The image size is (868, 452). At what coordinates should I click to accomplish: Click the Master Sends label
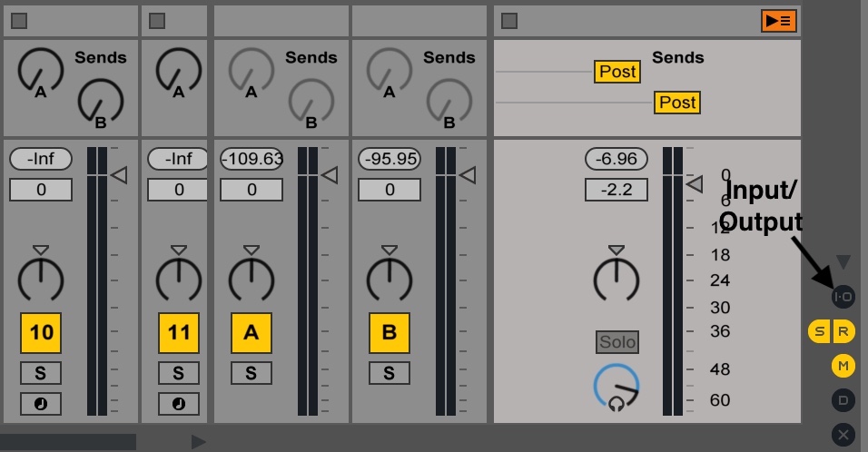click(x=677, y=57)
